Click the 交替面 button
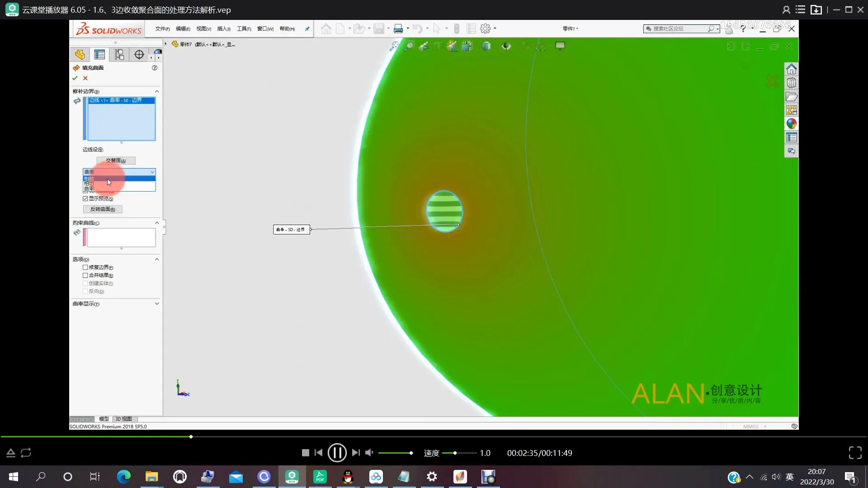 116,160
